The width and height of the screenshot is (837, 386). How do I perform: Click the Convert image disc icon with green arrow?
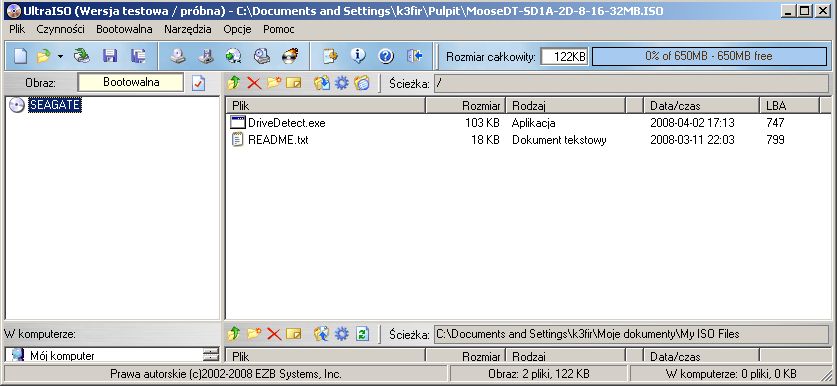tap(234, 56)
